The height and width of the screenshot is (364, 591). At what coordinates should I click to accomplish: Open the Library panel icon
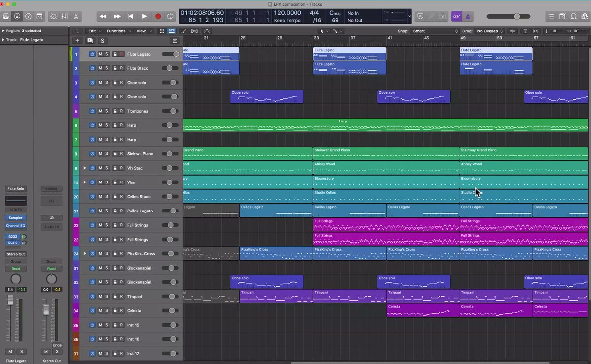[6, 16]
